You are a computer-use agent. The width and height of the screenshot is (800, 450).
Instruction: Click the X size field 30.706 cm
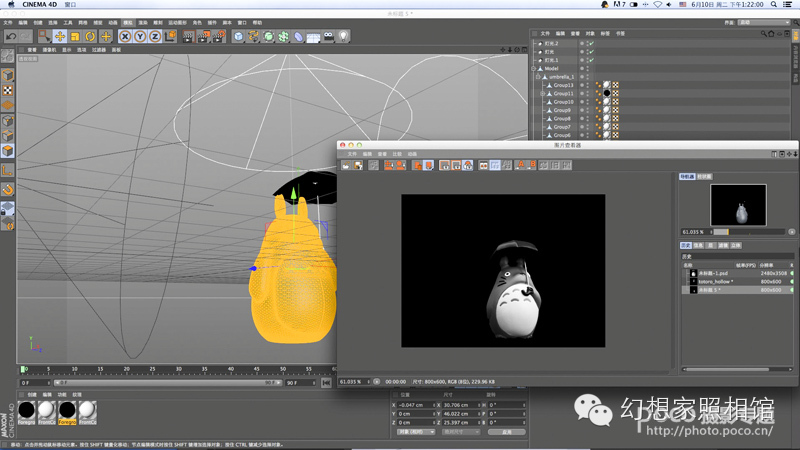(461, 405)
